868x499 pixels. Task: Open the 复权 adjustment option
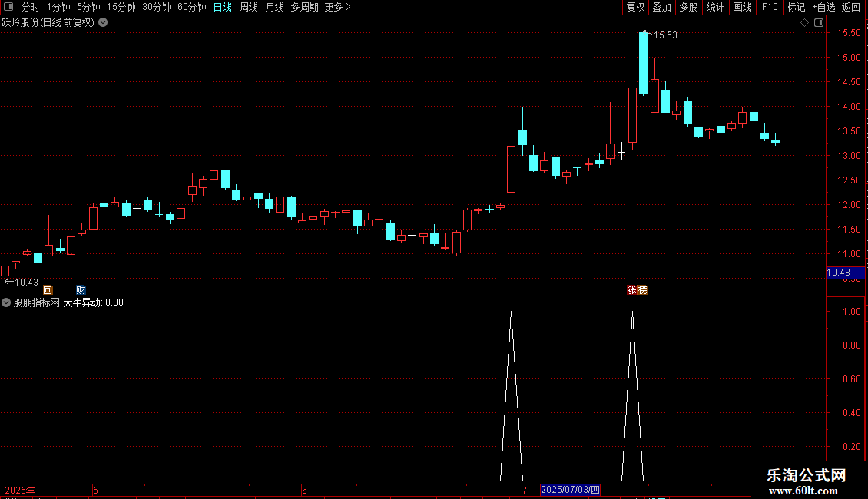pyautogui.click(x=635, y=7)
